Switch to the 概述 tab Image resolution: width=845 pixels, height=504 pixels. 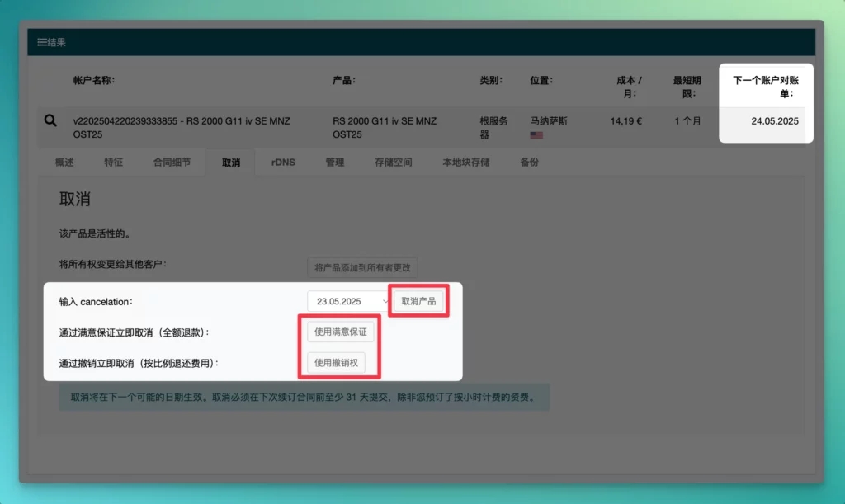tap(64, 163)
